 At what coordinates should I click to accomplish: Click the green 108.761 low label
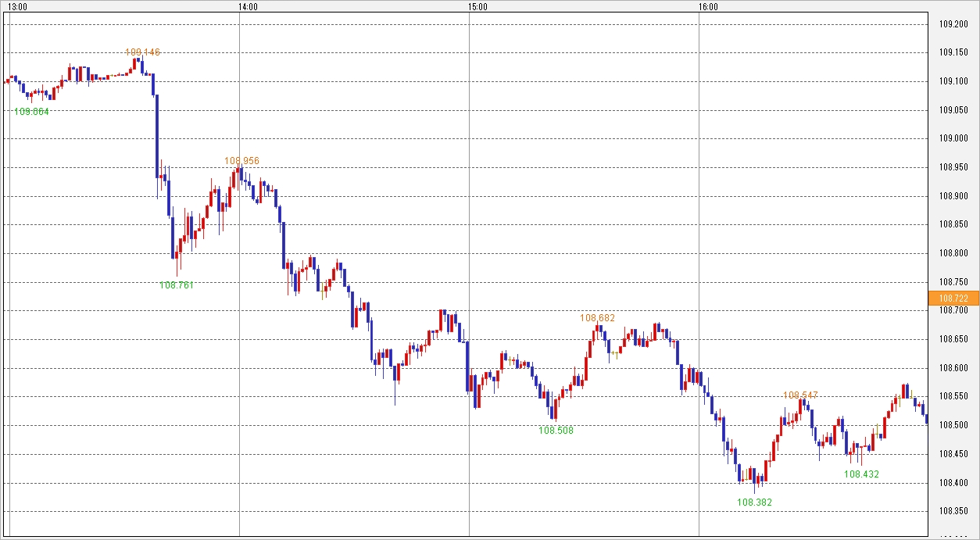pos(177,285)
